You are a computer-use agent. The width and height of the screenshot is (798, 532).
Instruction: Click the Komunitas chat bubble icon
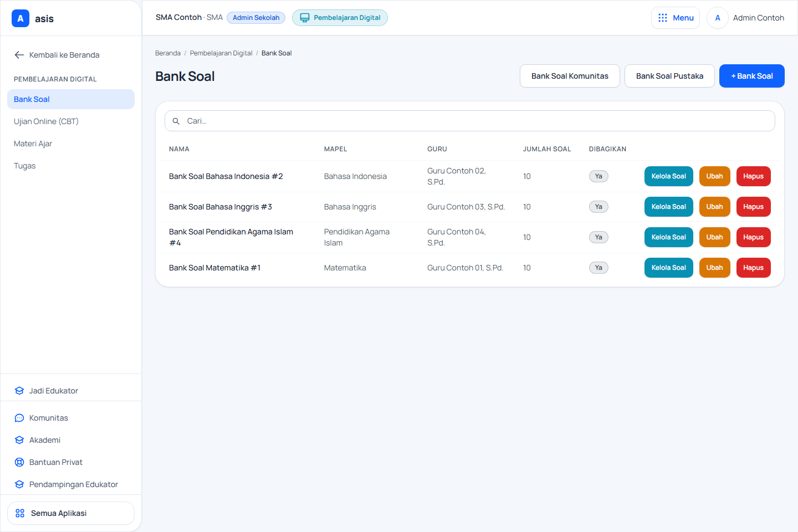(19, 418)
